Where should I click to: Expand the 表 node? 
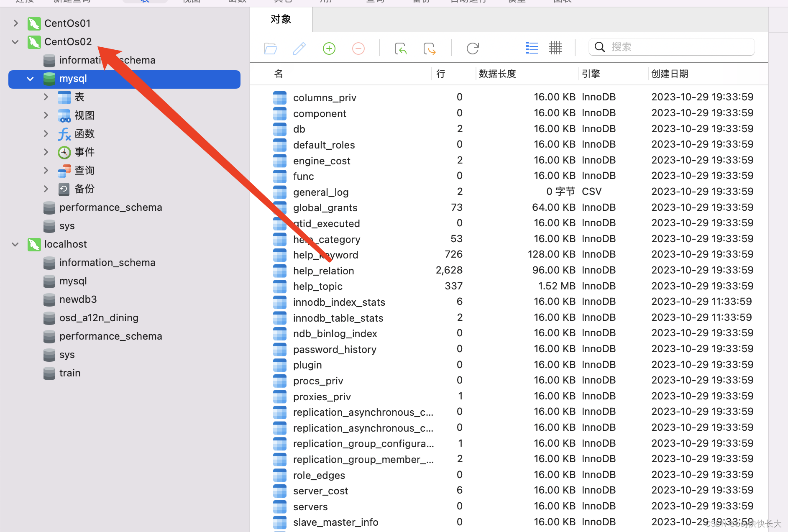[46, 97]
